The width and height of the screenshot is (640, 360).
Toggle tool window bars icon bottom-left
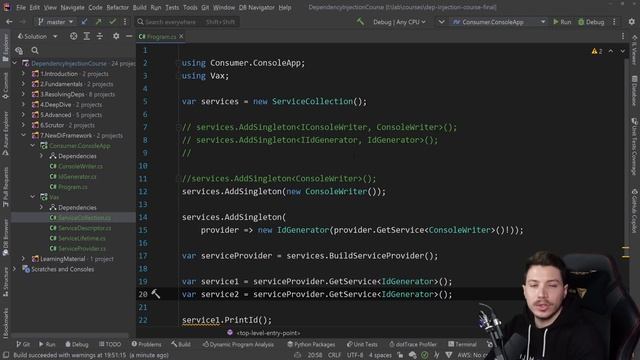pos(5,355)
